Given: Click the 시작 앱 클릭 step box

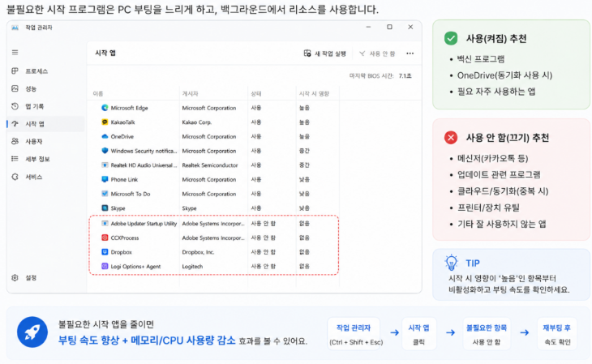Looking at the screenshot, I should 418,334.
